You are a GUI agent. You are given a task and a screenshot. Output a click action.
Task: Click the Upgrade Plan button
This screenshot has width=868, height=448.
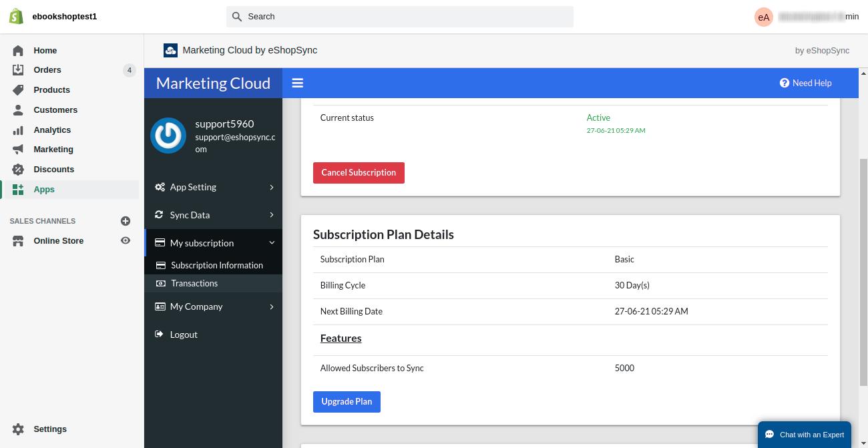[347, 402]
